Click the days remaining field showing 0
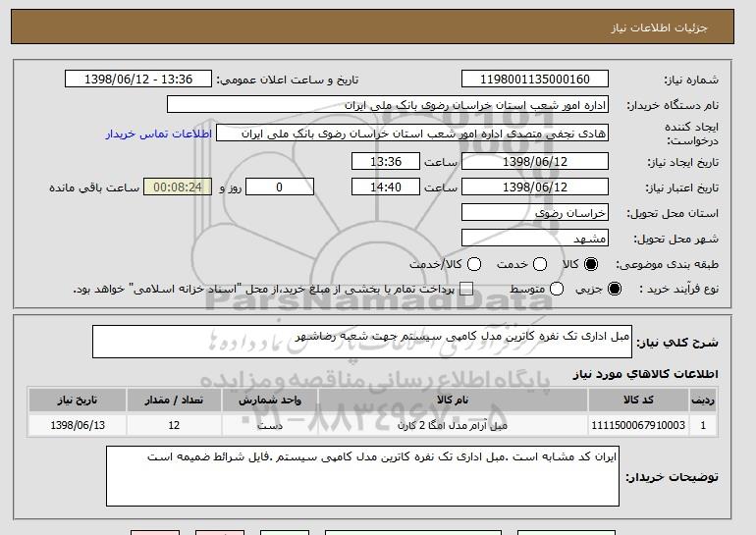The image size is (756, 535). [280, 187]
